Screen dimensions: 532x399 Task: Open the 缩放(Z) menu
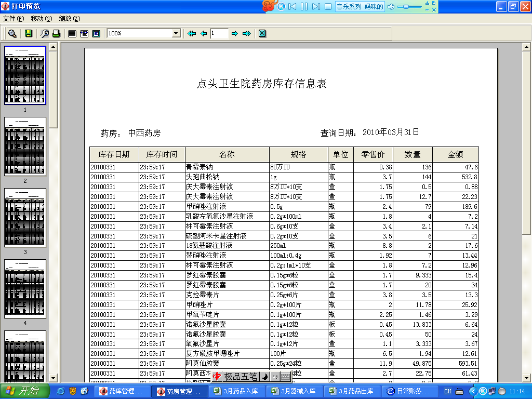[70, 19]
